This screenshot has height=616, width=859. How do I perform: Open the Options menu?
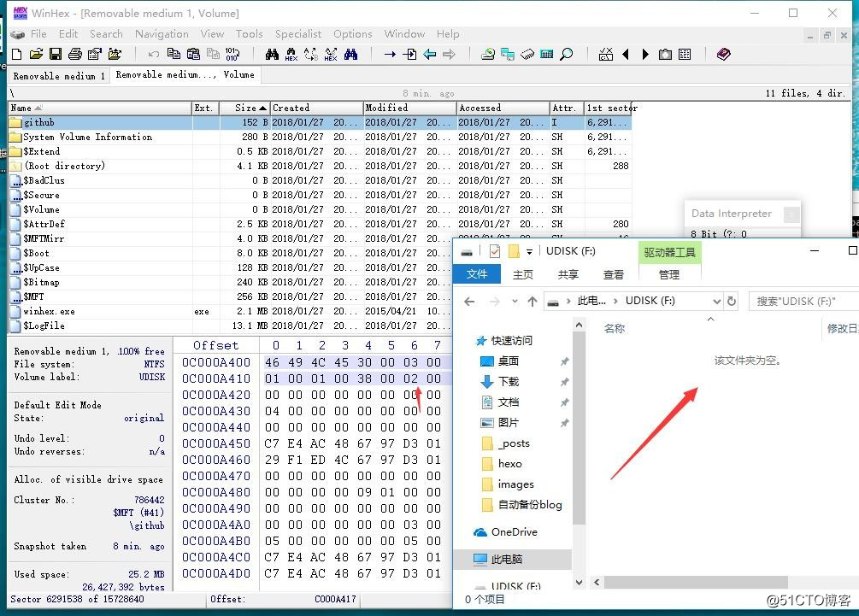point(353,34)
